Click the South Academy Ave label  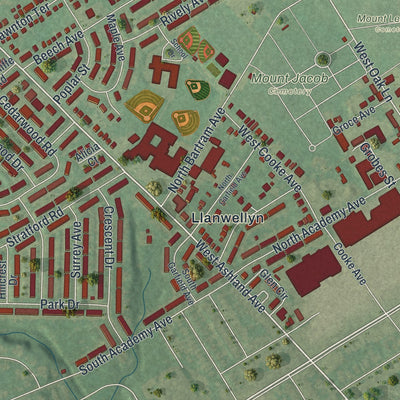(x=126, y=345)
